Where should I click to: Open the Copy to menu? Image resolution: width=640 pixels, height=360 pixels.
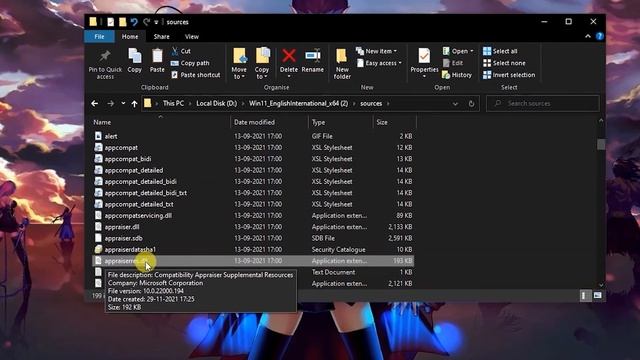tap(262, 63)
